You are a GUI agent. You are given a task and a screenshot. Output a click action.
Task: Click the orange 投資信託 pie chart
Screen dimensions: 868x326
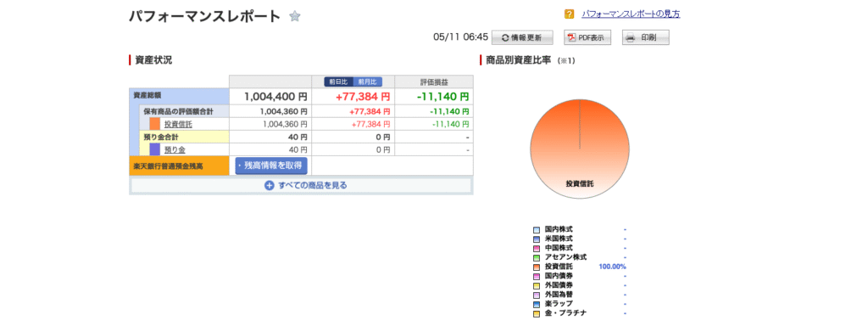[x=580, y=149]
